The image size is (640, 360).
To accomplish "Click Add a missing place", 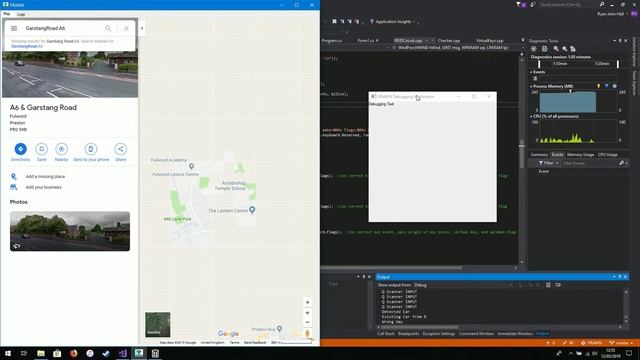I will pyautogui.click(x=45, y=176).
